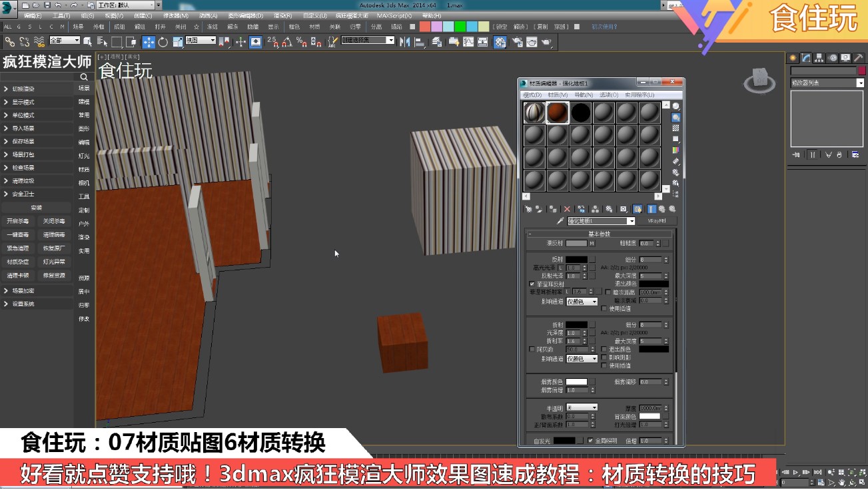
Task: Click the 修复资源 button
Action: [x=54, y=275]
